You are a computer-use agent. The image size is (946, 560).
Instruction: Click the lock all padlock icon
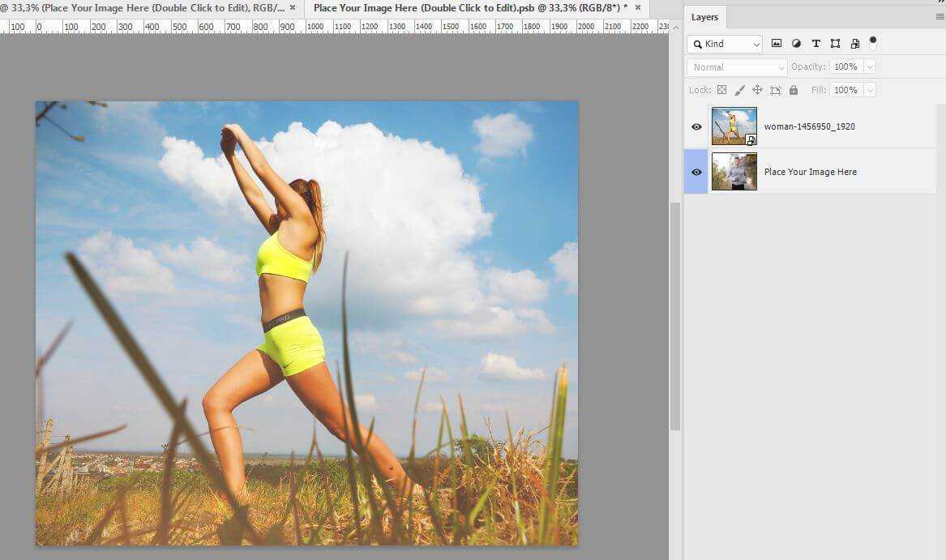click(x=794, y=90)
